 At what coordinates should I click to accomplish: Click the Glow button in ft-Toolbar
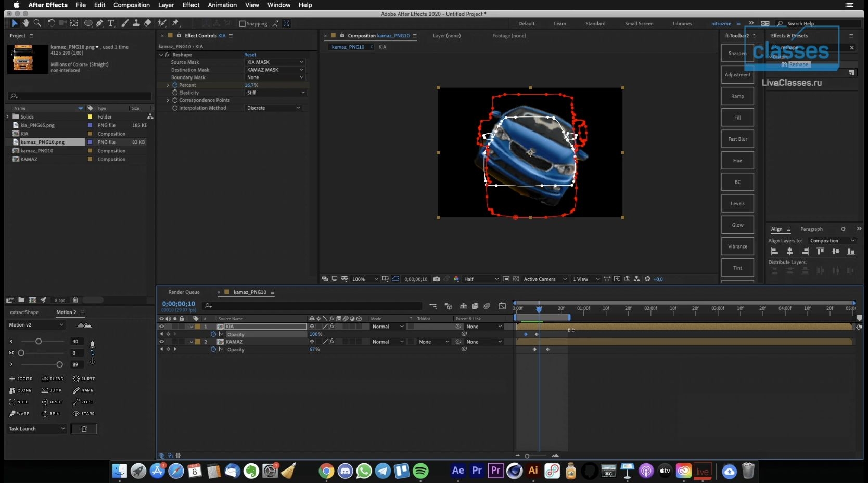click(737, 225)
